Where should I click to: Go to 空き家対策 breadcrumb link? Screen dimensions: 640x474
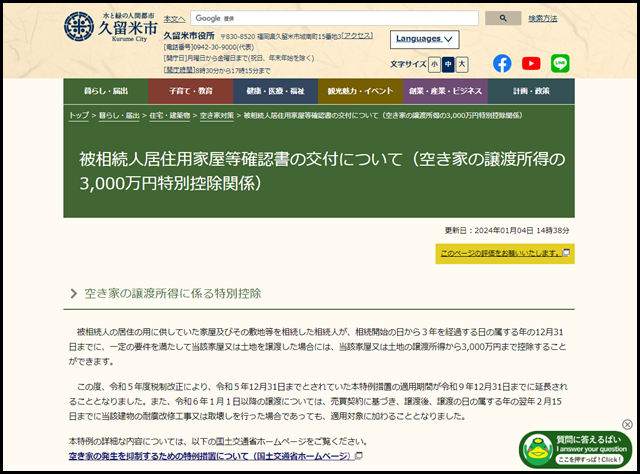217,116
